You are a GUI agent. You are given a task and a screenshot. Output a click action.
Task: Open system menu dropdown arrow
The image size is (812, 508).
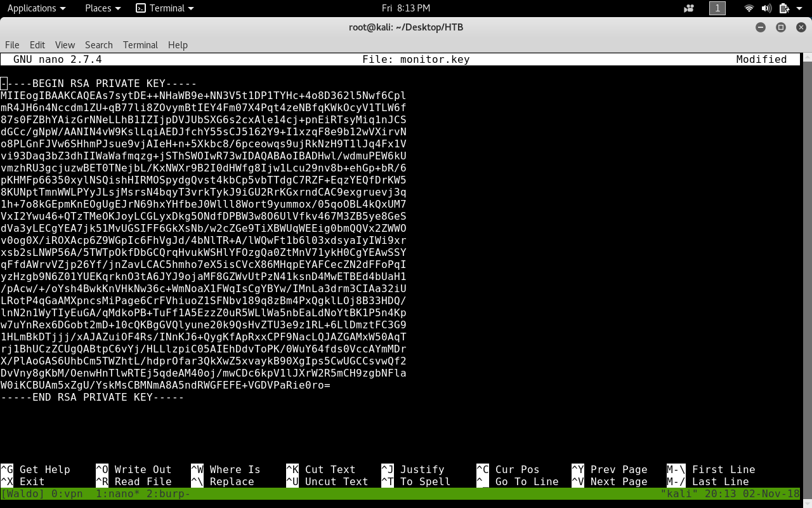coord(801,8)
